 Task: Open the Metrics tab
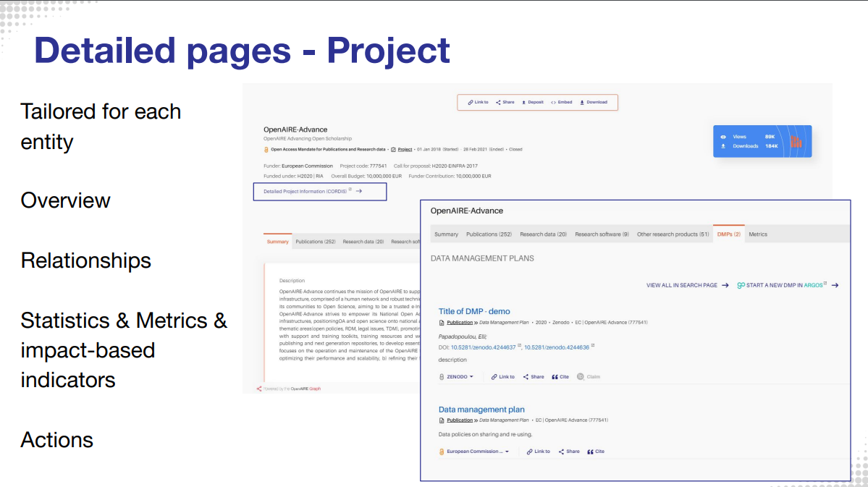(758, 234)
